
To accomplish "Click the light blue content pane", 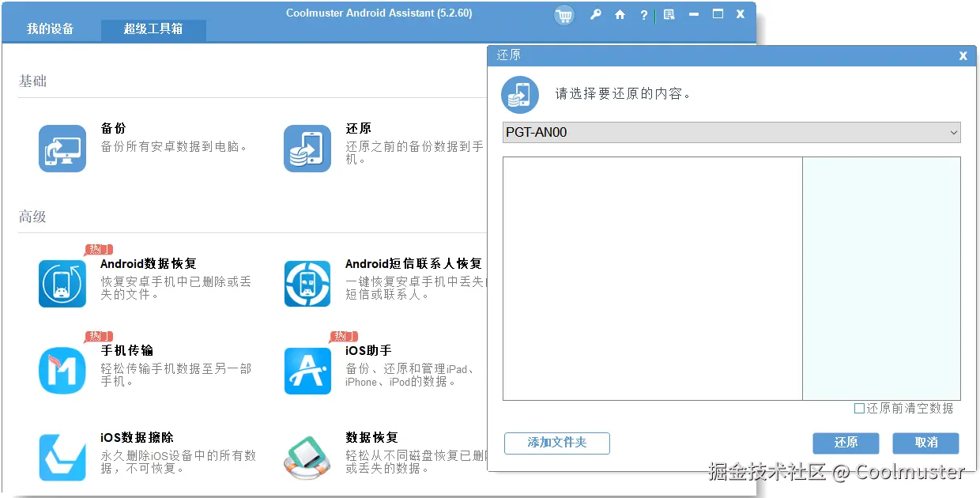I will [x=882, y=278].
